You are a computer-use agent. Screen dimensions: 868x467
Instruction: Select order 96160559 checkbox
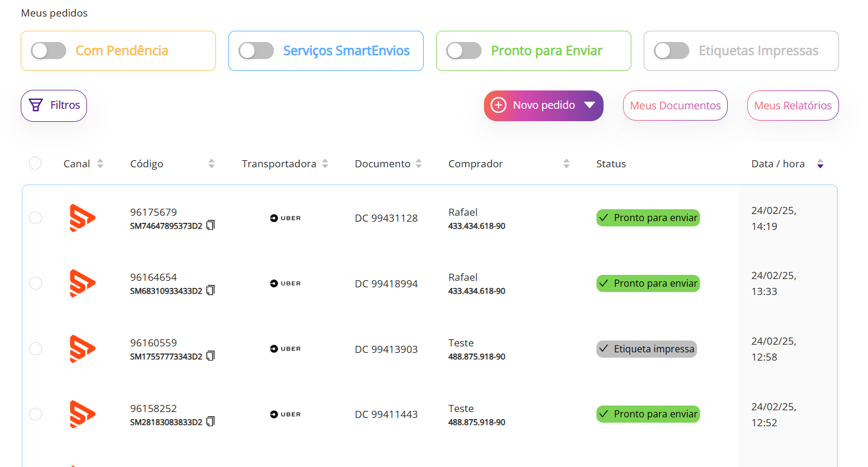36,349
